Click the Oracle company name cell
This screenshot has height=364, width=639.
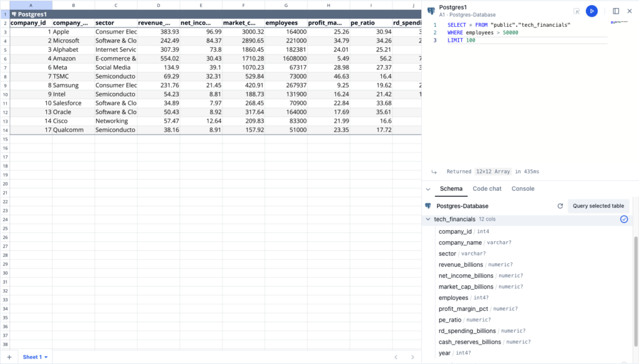pyautogui.click(x=74, y=112)
